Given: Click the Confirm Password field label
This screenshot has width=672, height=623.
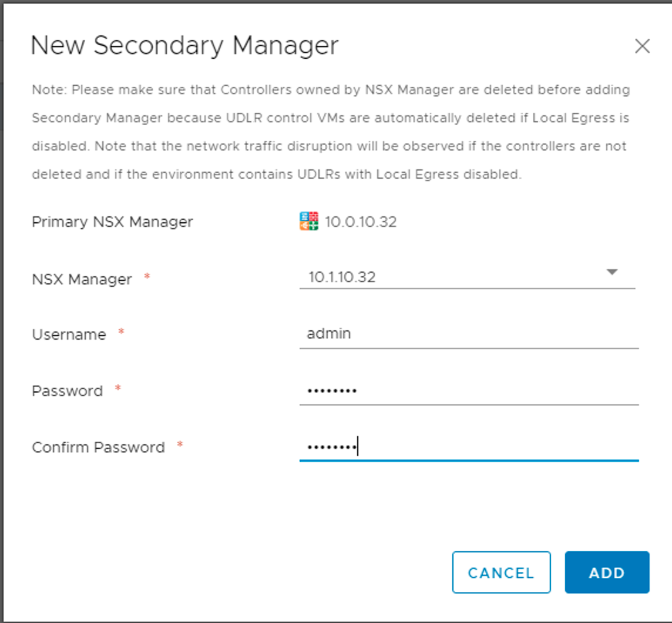Looking at the screenshot, I should coord(98,447).
